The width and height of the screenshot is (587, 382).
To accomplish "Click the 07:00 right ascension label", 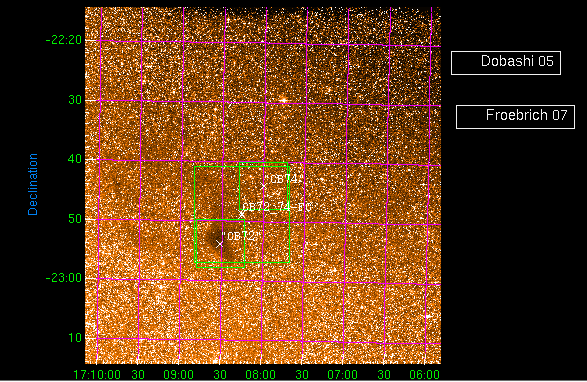I will point(343,375).
